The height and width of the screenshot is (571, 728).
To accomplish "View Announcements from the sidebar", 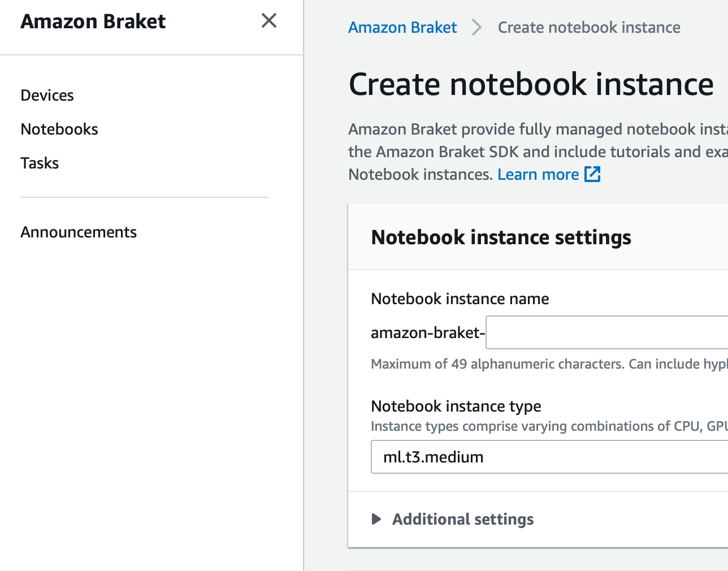I will 79,232.
